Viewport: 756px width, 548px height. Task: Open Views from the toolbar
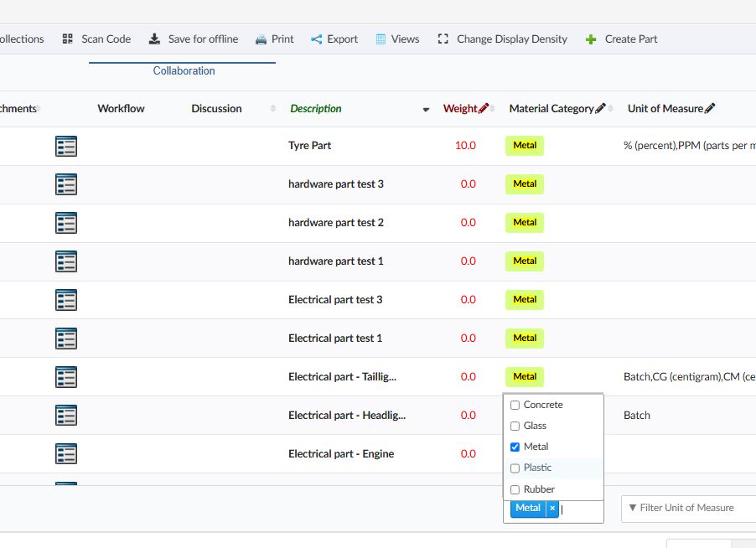click(381, 39)
